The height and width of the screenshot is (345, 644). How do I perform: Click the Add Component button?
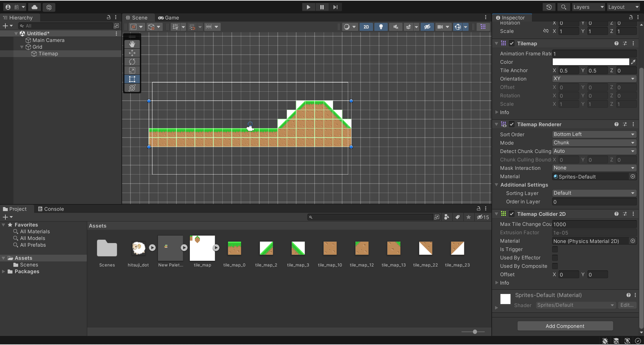[x=565, y=326]
